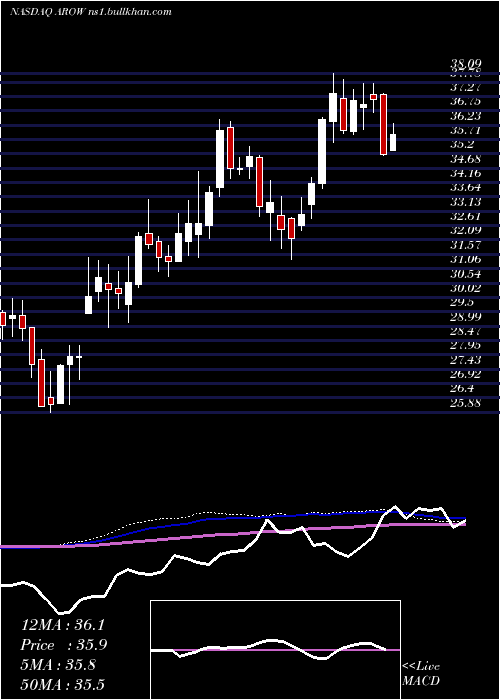Screen dimensions: 500x700
Task: Select the 33.64 price axis label
Action: pyautogui.click(x=466, y=188)
